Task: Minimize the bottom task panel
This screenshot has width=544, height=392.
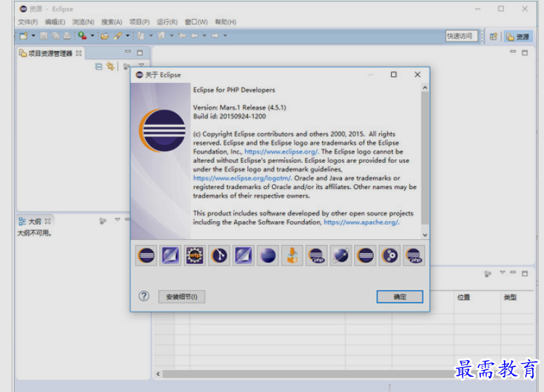Action: coord(513,272)
